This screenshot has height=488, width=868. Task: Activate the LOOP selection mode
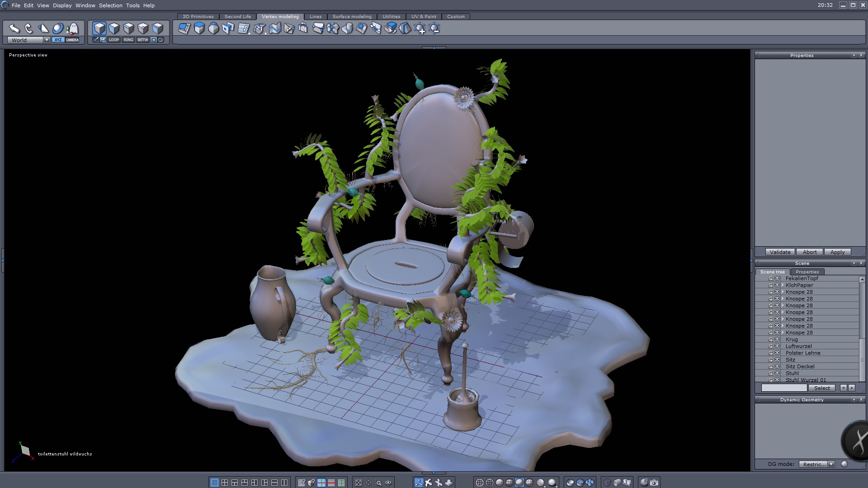113,40
